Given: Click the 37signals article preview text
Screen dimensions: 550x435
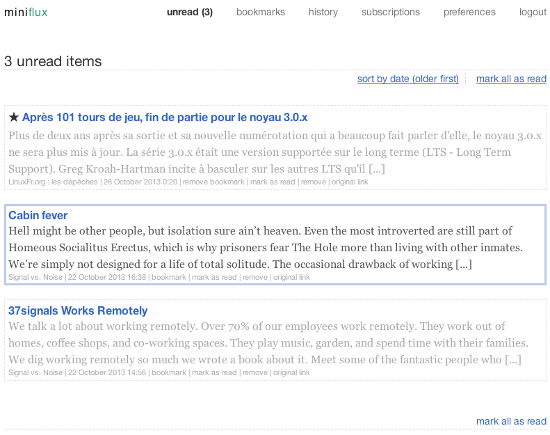Looking at the screenshot, I should 268,343.
